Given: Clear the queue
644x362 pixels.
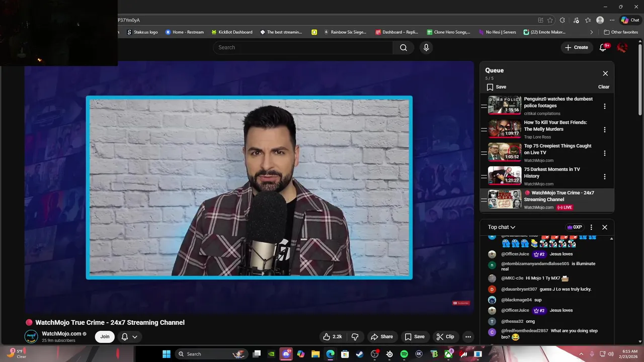Looking at the screenshot, I should pos(604,87).
